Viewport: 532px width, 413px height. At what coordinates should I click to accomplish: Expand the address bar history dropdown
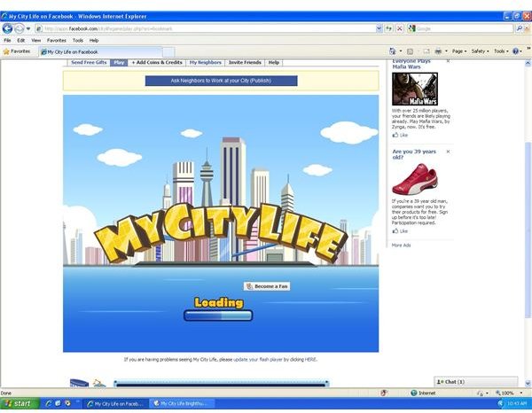[x=379, y=29]
